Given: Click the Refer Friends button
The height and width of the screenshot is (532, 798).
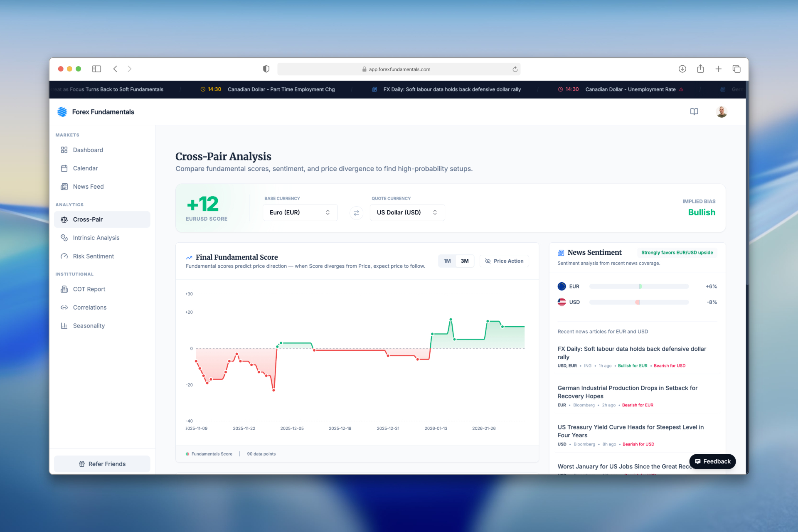Looking at the screenshot, I should pos(102,464).
